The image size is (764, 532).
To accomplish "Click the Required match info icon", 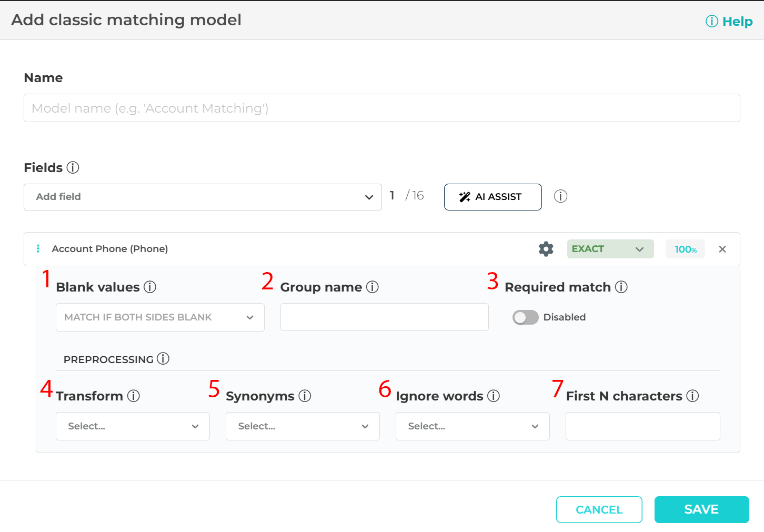I will pyautogui.click(x=621, y=287).
